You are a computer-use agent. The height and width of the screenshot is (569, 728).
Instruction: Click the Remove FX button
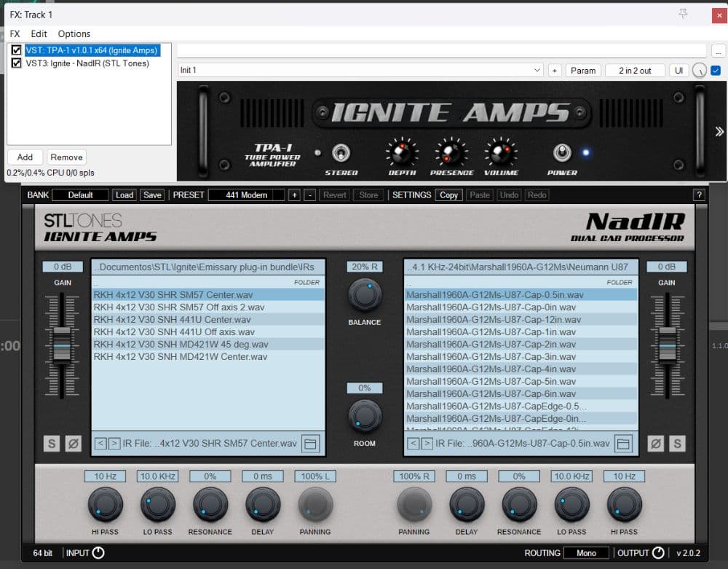click(x=66, y=157)
